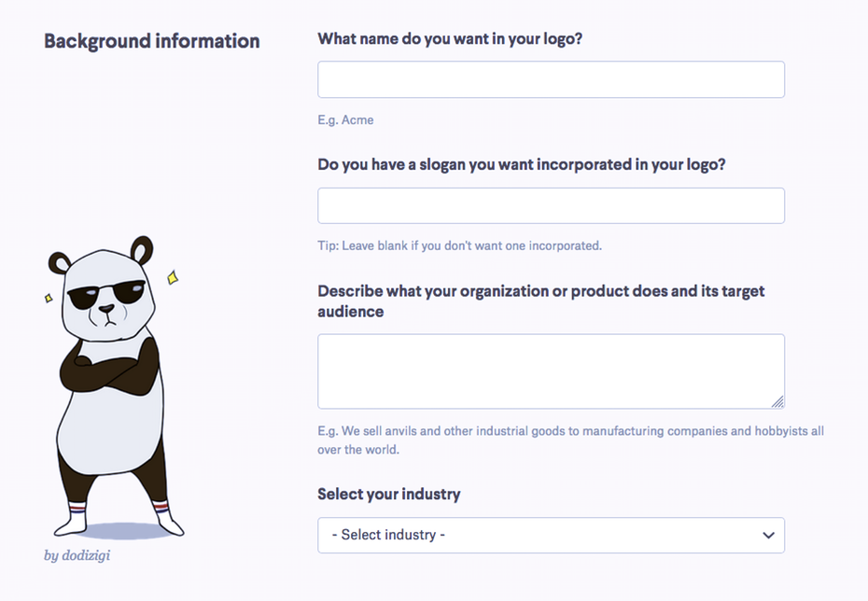Click the "E.g. Acme" hint text
Viewport: 868px width, 601px height.
coord(345,120)
